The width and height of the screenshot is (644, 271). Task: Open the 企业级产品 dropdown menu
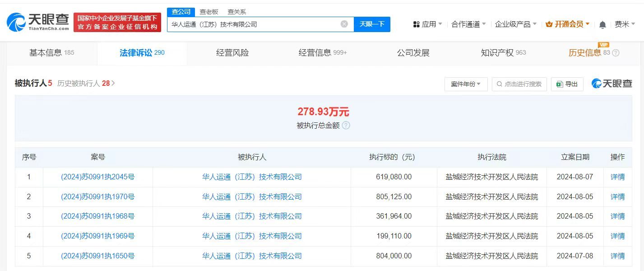(514, 24)
